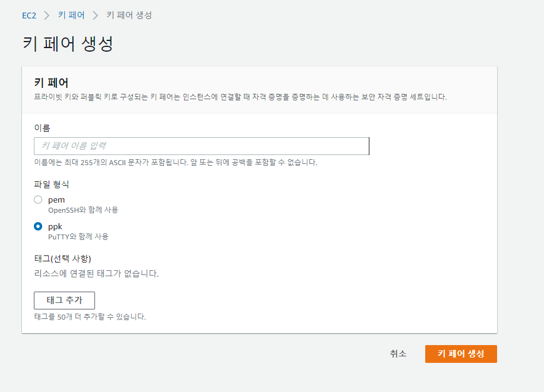Go to the 키 페어 breadcrumb link
544x392 pixels.
click(x=71, y=15)
